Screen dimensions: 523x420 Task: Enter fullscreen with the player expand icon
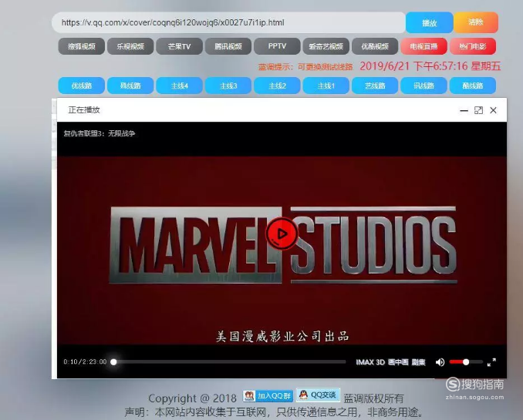(491, 362)
